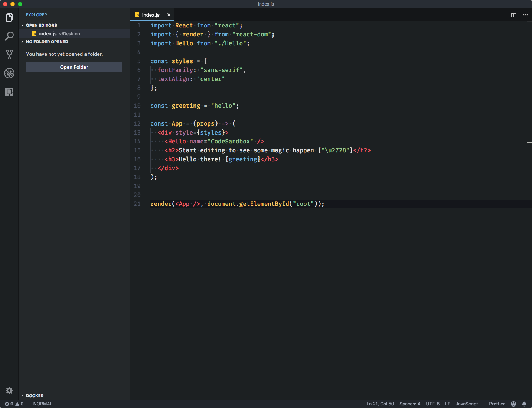Viewport: 532px width, 408px height.
Task: Click the errors count in status bar
Action: 9,404
